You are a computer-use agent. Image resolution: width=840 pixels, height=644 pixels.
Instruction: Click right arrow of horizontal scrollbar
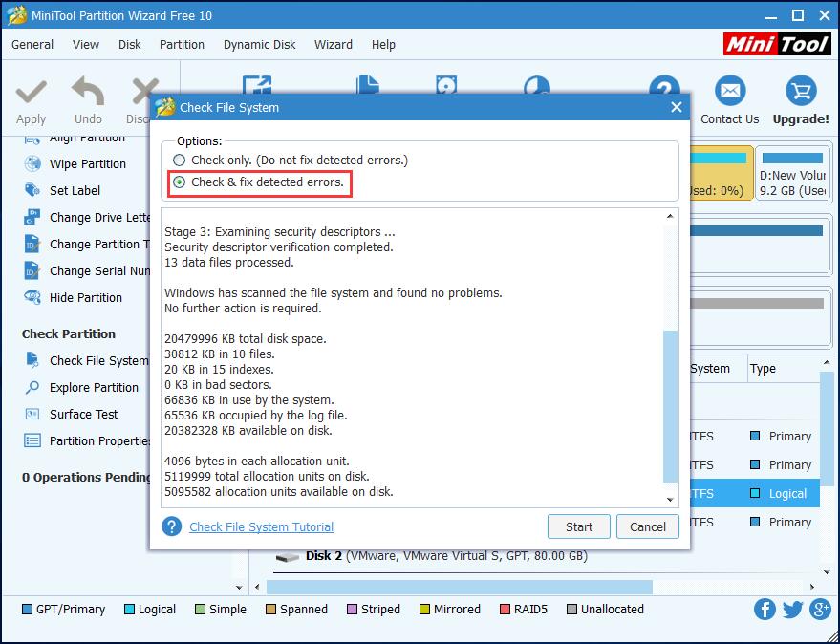click(812, 587)
